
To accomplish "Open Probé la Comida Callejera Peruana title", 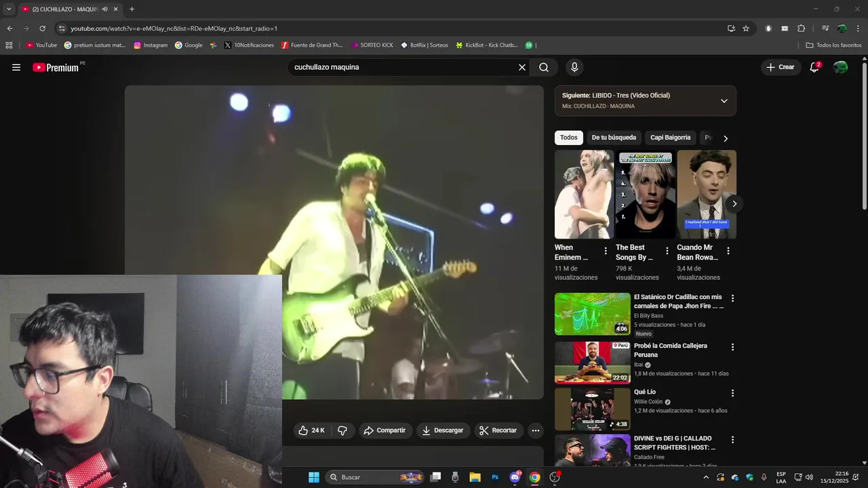I will pos(671,350).
